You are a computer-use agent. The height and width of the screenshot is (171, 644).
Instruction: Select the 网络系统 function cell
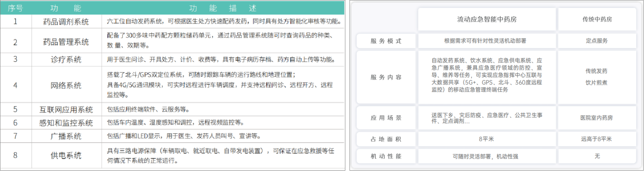(x=66, y=85)
